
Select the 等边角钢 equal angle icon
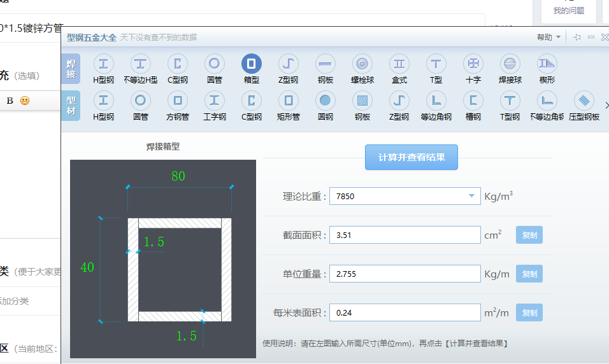click(x=436, y=101)
